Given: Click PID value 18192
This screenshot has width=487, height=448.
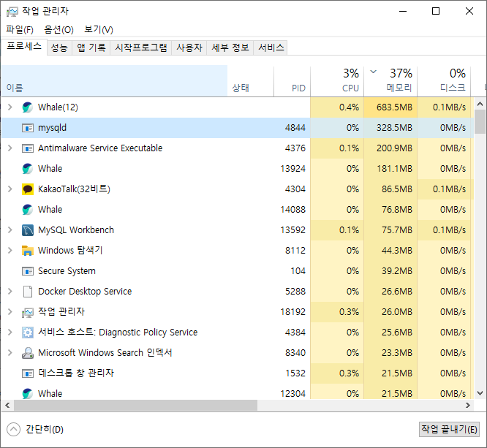Looking at the screenshot, I should 293,312.
